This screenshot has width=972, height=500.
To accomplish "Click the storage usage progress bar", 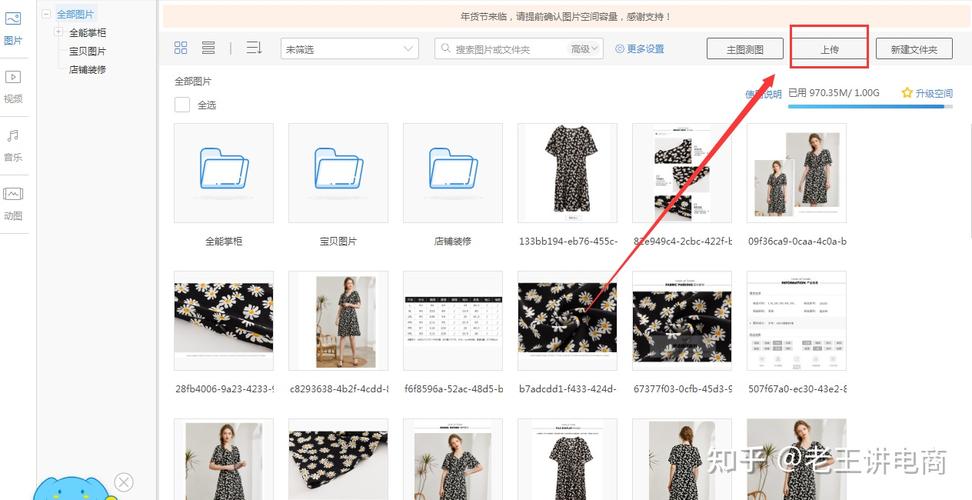I will pyautogui.click(x=870, y=107).
